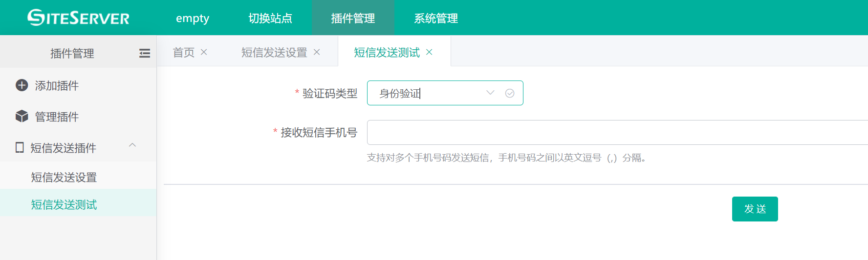Click the check-circle icon in 验证码类型 field
Screen dimensions: 868x260
pos(509,93)
